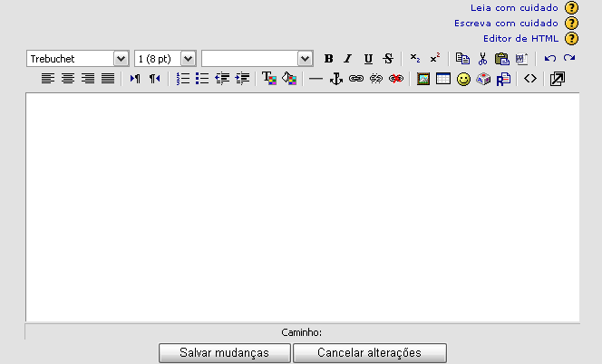
Task: Decrease the indent
Action: click(x=222, y=79)
